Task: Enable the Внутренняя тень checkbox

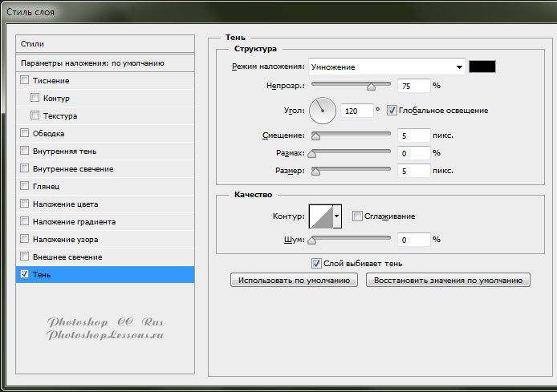Action: (24, 152)
